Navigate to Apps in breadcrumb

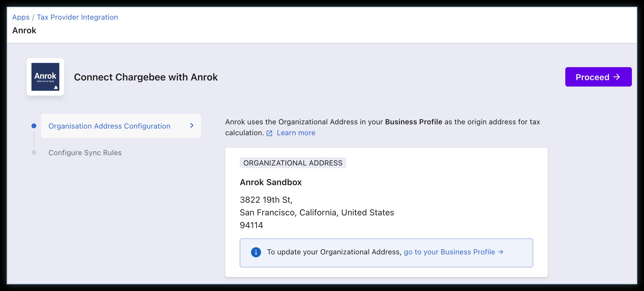tap(21, 17)
